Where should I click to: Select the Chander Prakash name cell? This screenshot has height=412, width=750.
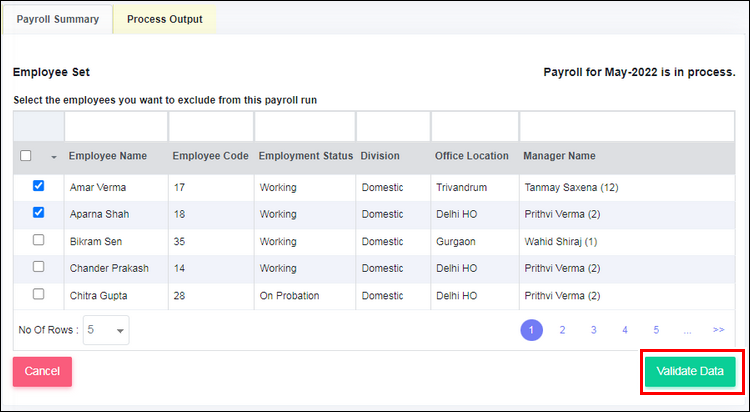[116, 268]
